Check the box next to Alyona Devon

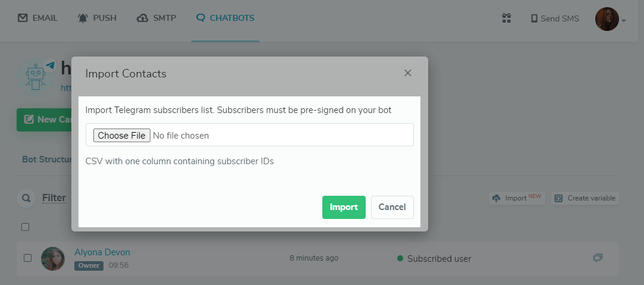click(27, 258)
